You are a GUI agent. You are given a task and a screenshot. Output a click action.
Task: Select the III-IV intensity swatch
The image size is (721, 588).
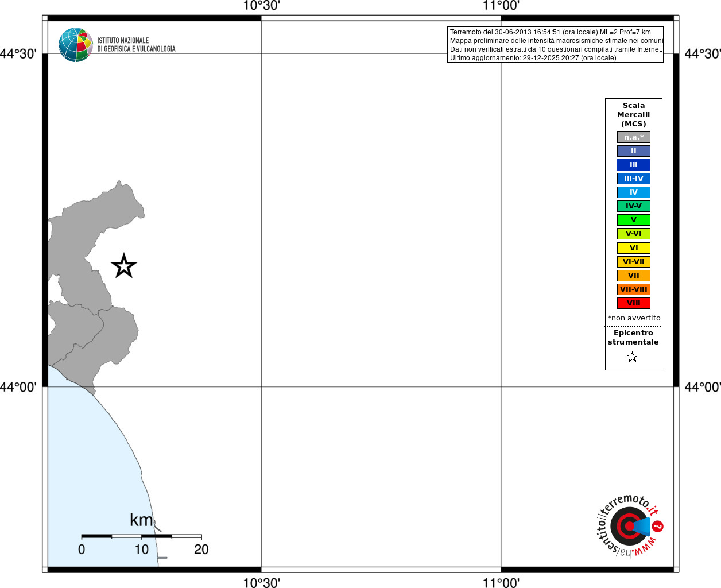[x=634, y=179]
